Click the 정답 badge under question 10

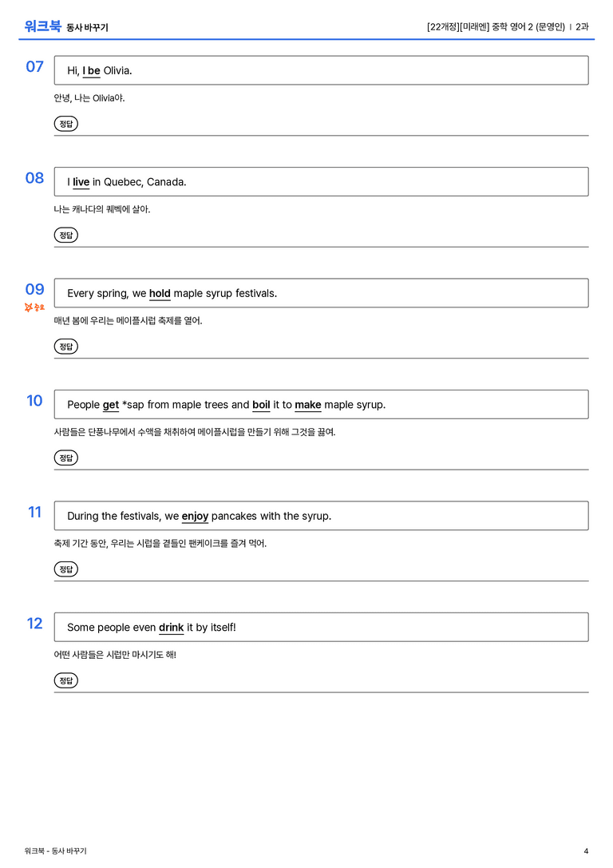pyautogui.click(x=65, y=458)
